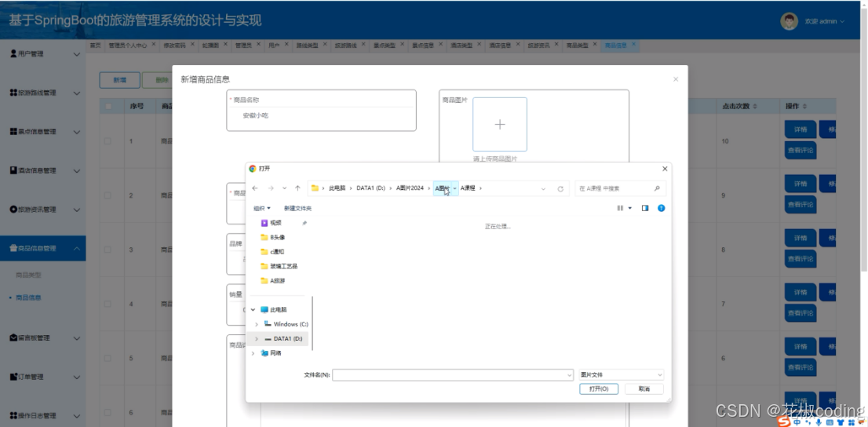
Task: Open file dialog help icon
Action: (661, 208)
